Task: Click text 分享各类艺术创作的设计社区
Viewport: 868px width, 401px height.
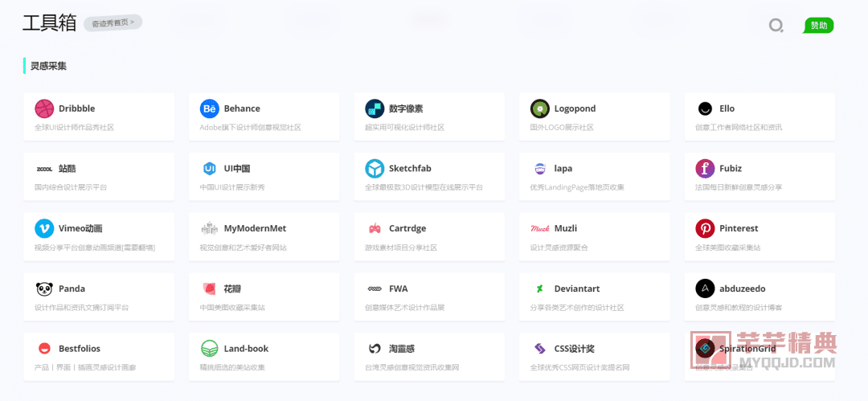Action: pos(577,308)
